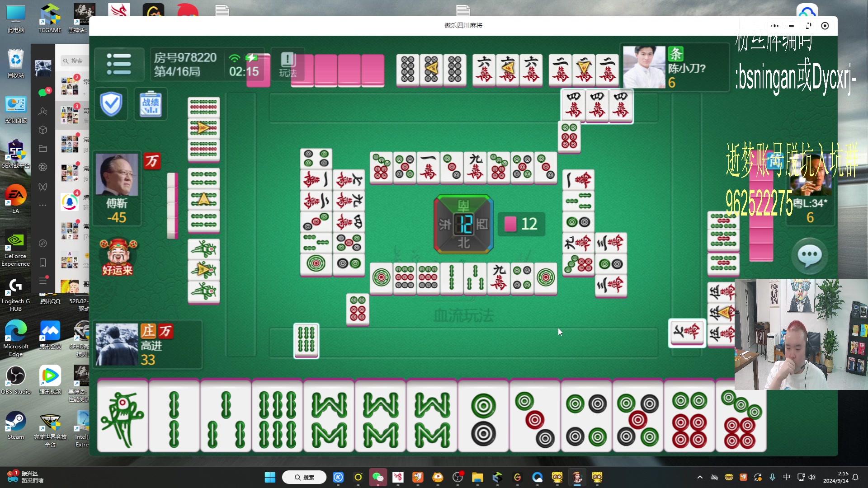Viewport: 868px width, 488px height.
Task: Select the two-dot tile in hand
Action: pyautogui.click(x=483, y=416)
